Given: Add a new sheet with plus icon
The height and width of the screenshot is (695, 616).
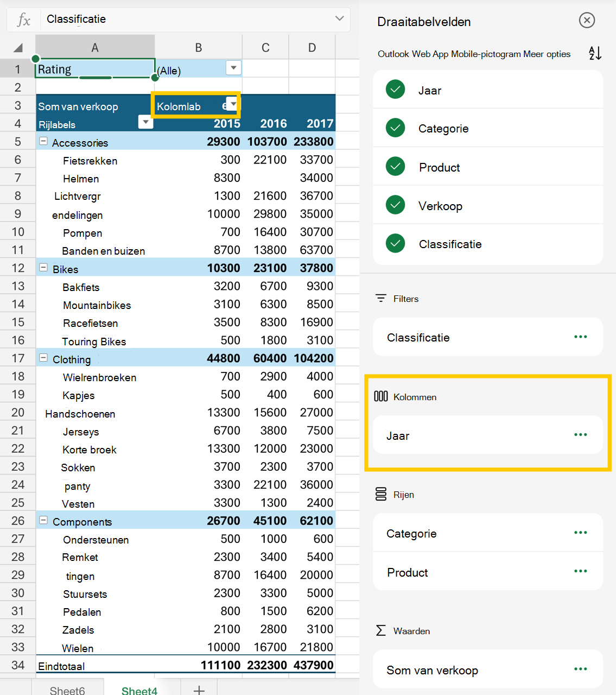Looking at the screenshot, I should click(x=199, y=690).
